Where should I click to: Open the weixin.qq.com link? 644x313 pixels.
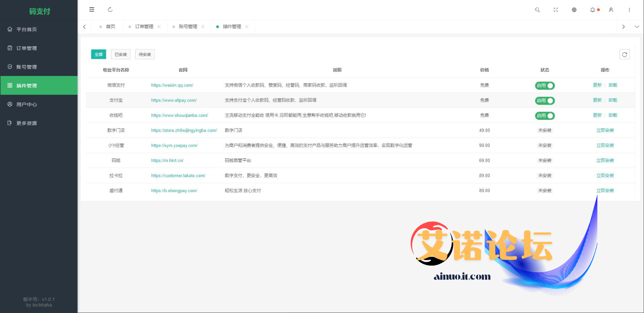tap(172, 85)
